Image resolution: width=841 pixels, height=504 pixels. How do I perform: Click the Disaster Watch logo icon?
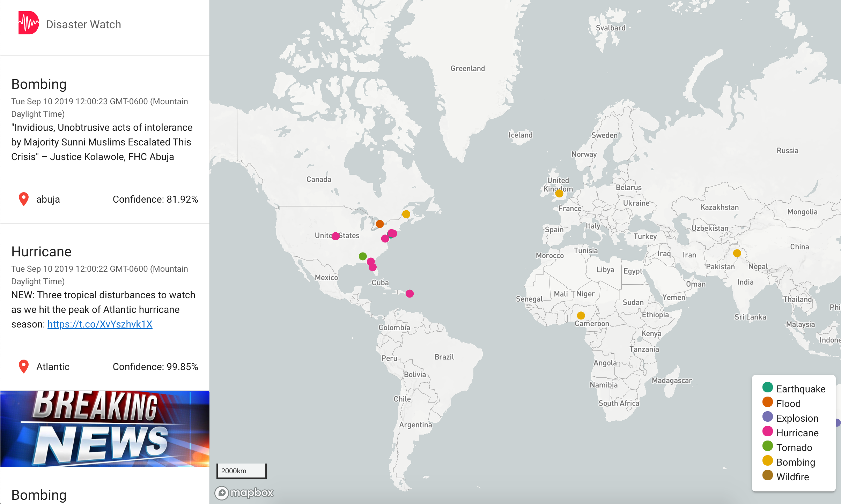28,23
